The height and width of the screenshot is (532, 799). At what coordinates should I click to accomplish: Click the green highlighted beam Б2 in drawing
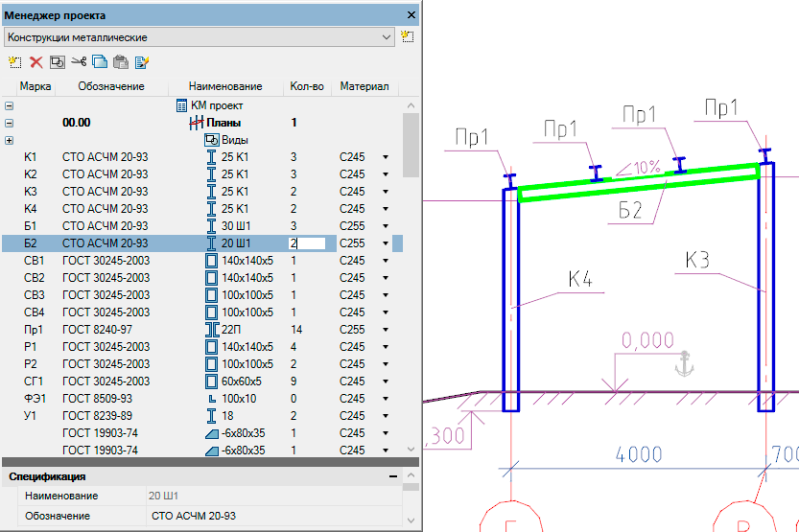click(639, 183)
